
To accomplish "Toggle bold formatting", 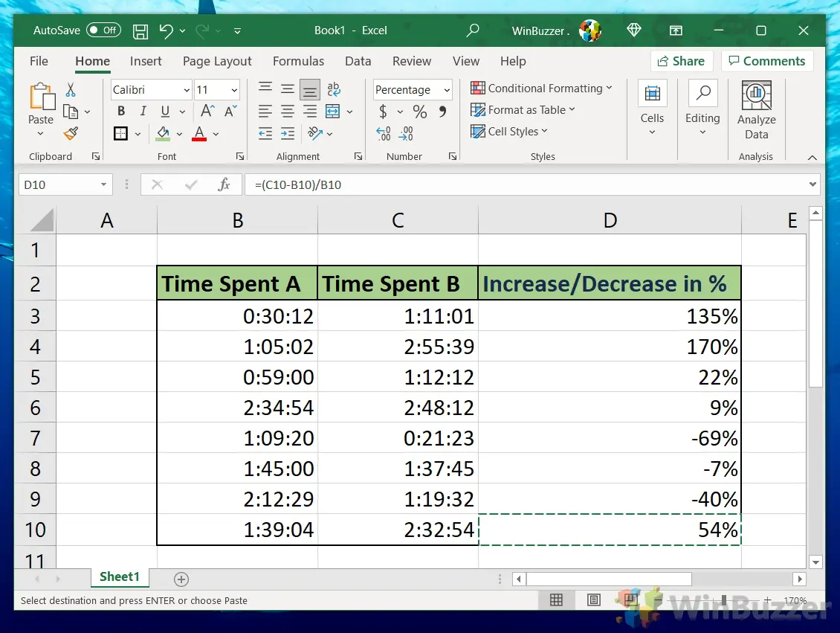I will point(120,111).
